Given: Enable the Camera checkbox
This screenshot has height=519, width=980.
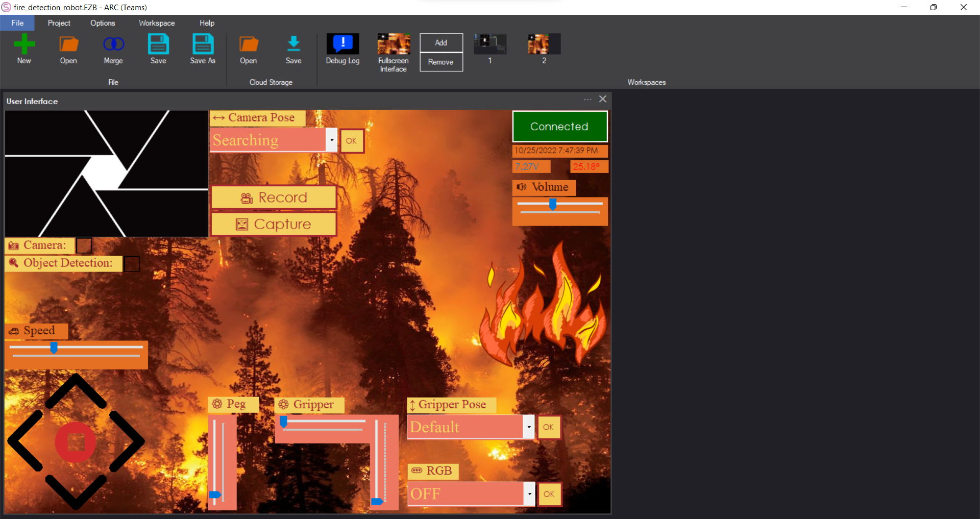Looking at the screenshot, I should (84, 245).
